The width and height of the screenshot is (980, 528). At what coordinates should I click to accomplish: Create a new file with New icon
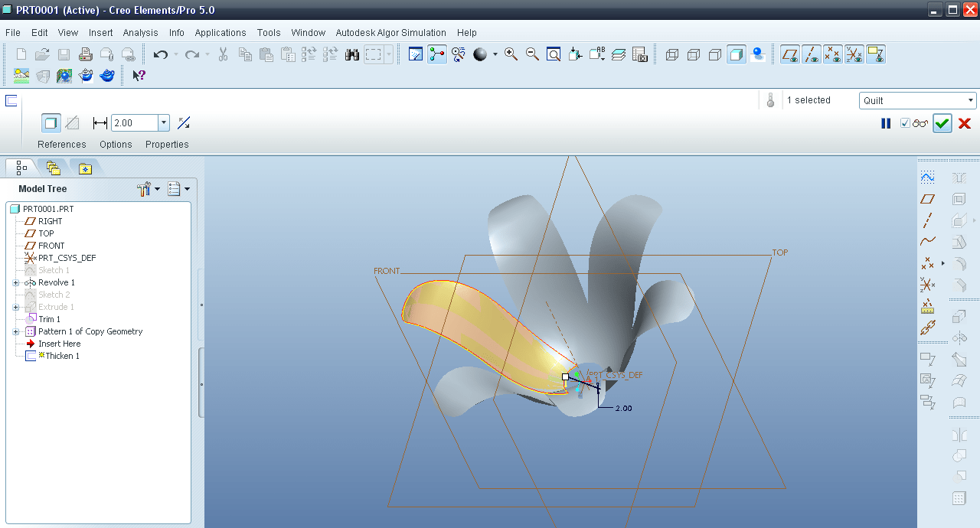coord(21,54)
